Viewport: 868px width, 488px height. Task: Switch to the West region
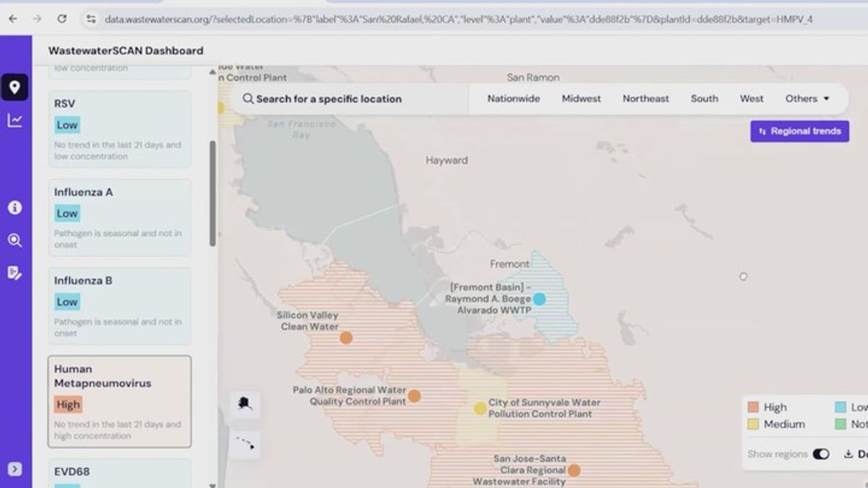click(752, 99)
